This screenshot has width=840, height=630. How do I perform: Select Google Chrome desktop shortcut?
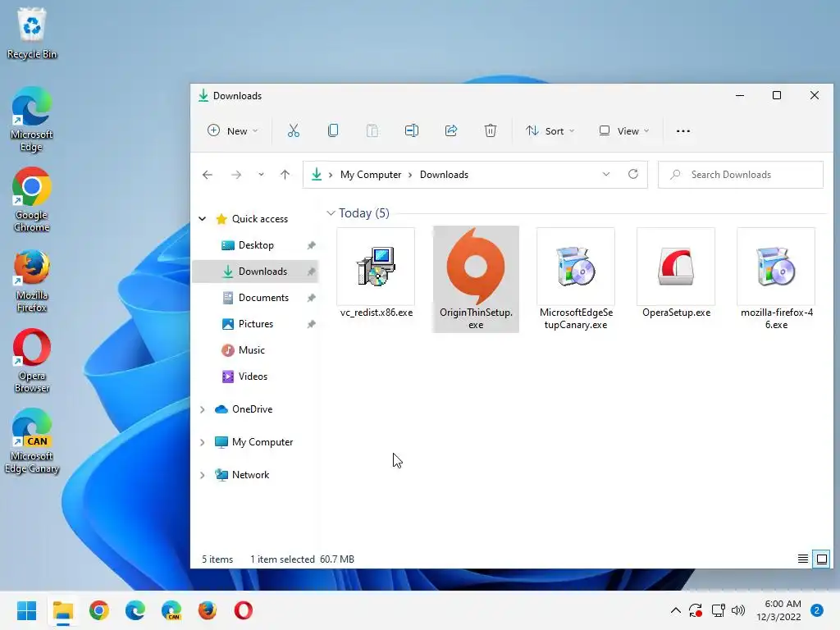pyautogui.click(x=32, y=200)
